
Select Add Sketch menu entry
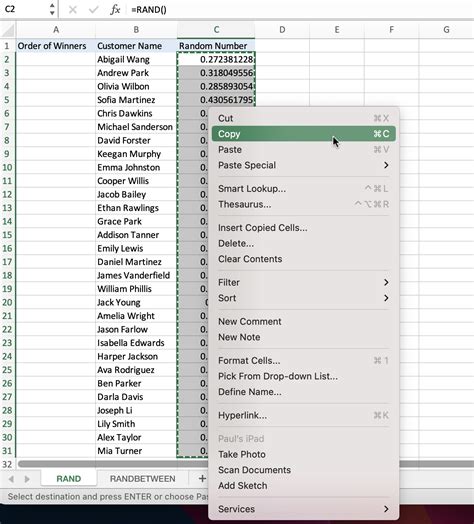pos(304,486)
